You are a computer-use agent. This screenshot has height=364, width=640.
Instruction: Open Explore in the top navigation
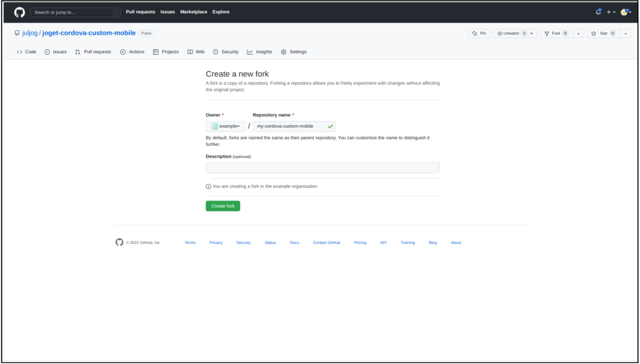click(x=221, y=12)
